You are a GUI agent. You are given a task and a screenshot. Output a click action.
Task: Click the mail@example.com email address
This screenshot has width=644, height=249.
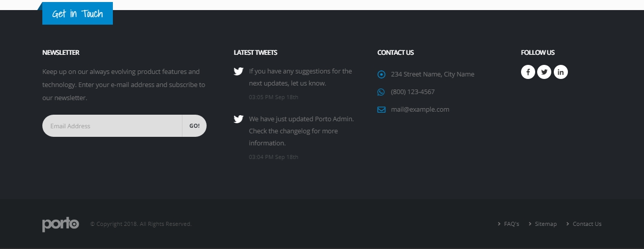click(420, 110)
